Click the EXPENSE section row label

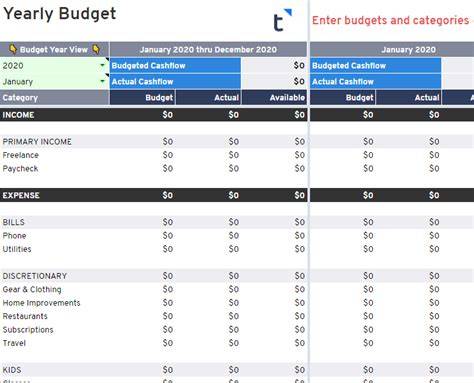pos(21,195)
